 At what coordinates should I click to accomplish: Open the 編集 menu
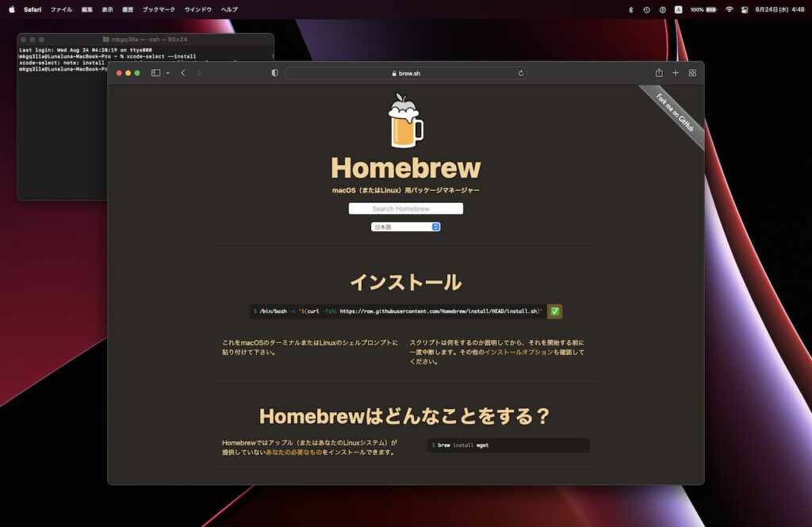[x=87, y=10]
